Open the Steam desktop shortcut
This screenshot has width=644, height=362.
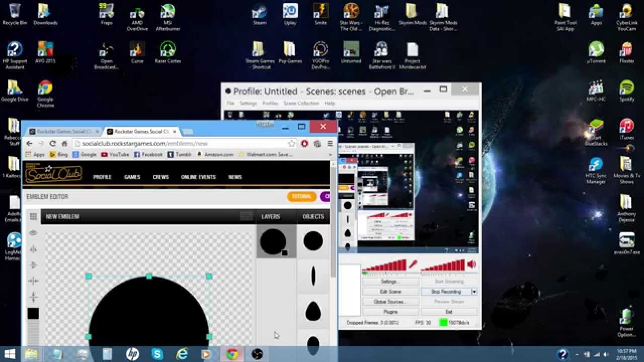click(x=260, y=15)
